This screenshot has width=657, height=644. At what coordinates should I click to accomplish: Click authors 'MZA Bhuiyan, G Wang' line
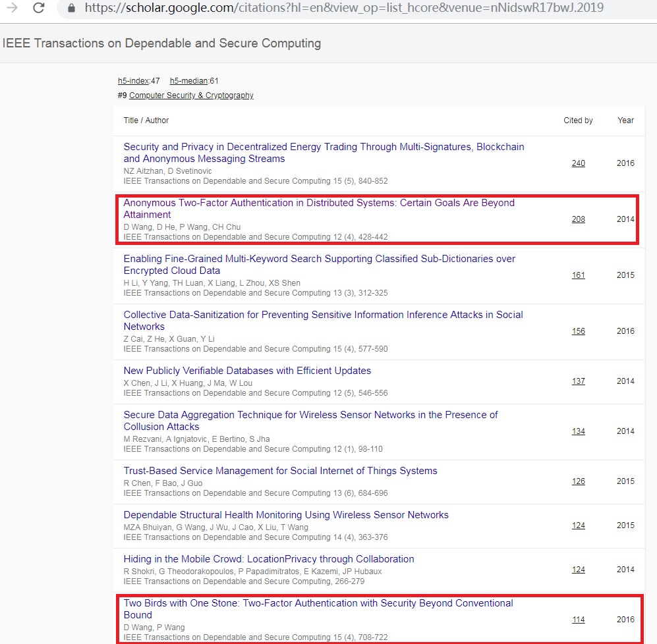pyautogui.click(x=215, y=527)
